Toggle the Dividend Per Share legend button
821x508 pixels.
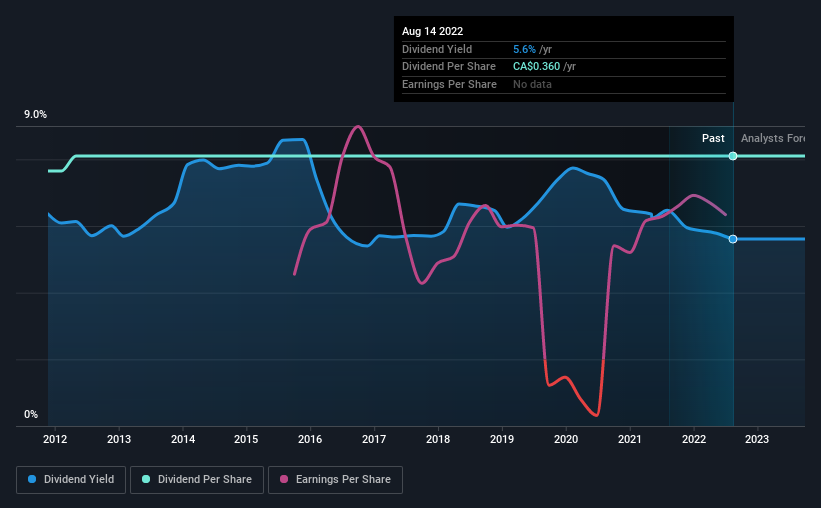pyautogui.click(x=197, y=480)
